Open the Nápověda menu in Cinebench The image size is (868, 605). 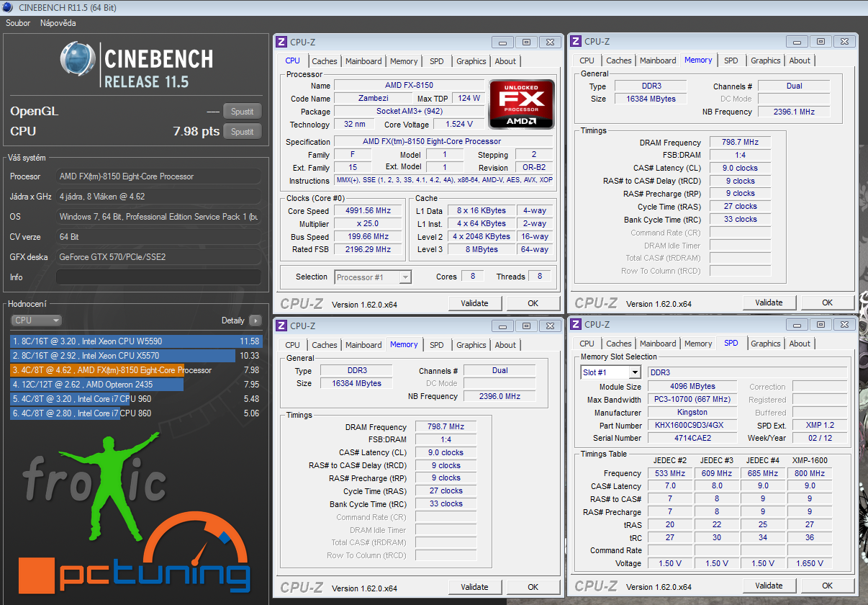pos(58,23)
